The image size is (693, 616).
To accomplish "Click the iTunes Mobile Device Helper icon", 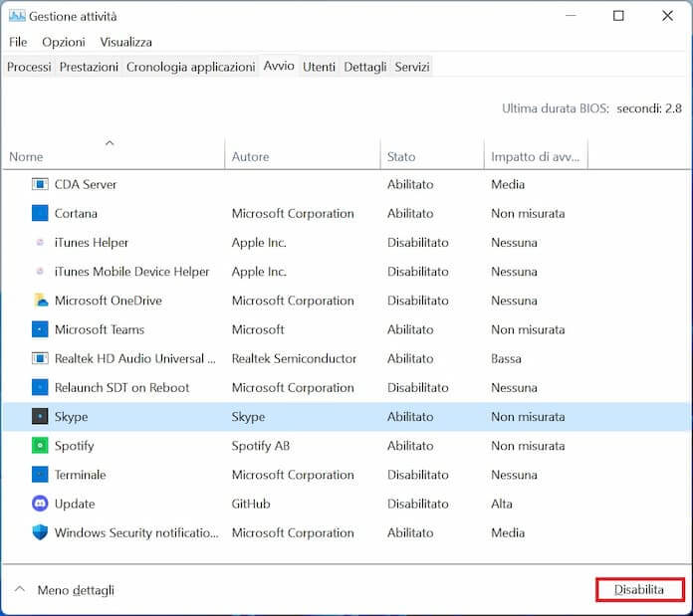I will point(40,271).
